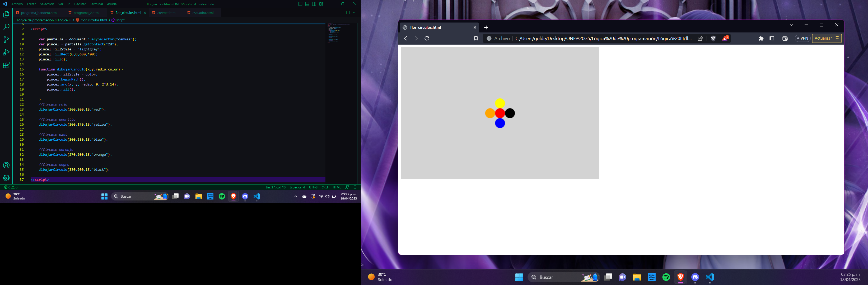This screenshot has width=868, height=285.
Task: Open Source Control view in VS Code
Action: tap(6, 39)
